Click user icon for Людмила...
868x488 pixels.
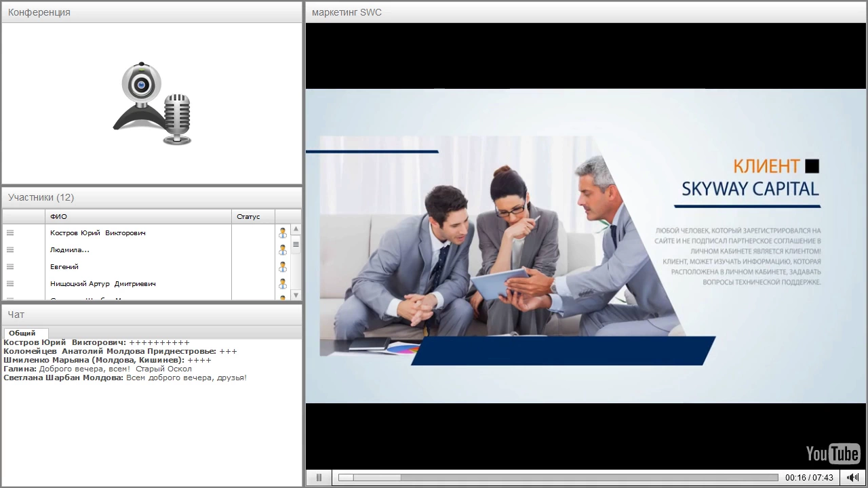[x=283, y=250]
